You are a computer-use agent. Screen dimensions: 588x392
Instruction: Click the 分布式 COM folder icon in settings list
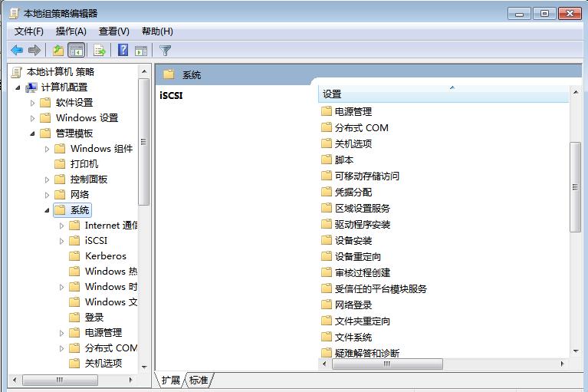tap(327, 127)
